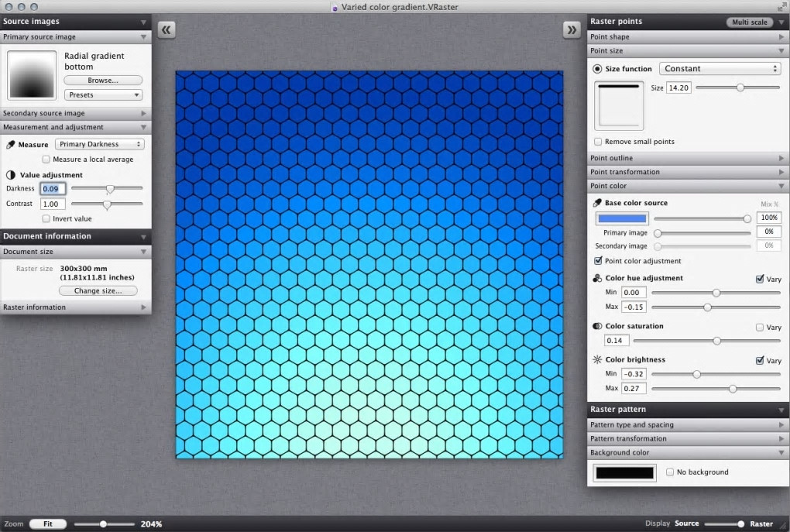This screenshot has height=532, width=790.
Task: Click the Measure eyedropper icon
Action: click(11, 145)
